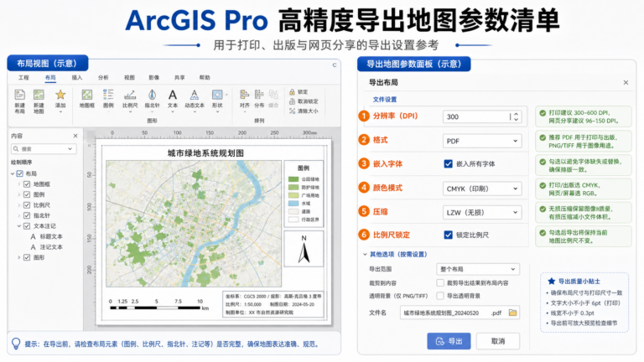Viewport: 644px width, 362px height.
Task: Click the 分辨率 DPI value field
Action: pos(482,116)
